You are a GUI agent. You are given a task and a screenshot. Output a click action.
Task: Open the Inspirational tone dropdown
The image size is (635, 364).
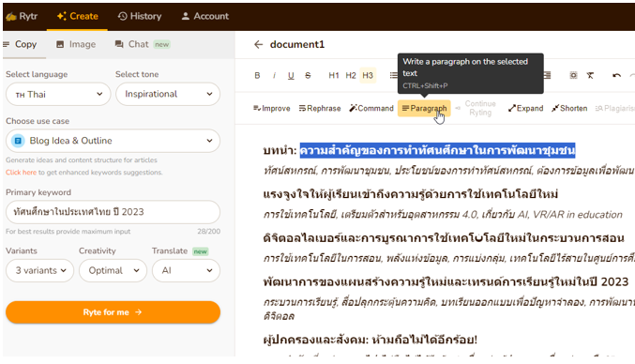(x=168, y=94)
